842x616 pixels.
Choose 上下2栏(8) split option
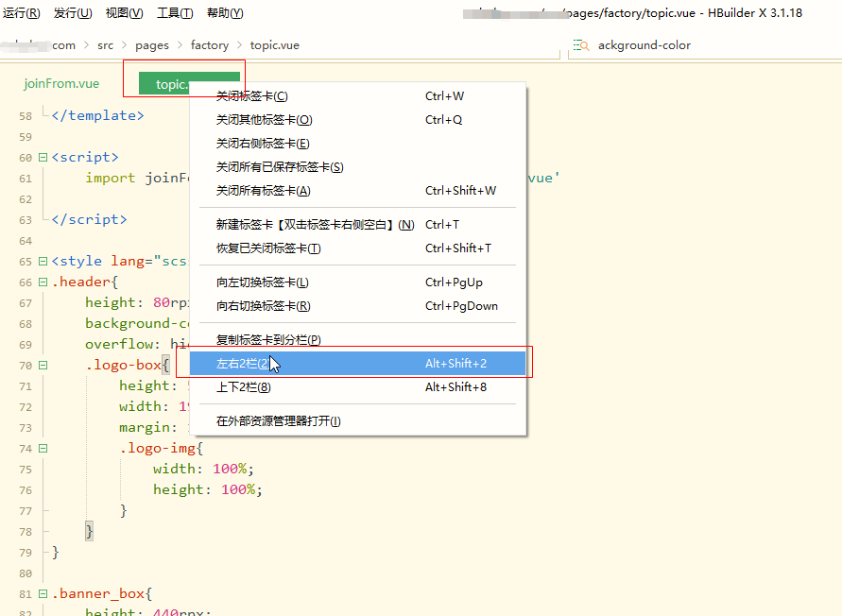point(357,387)
